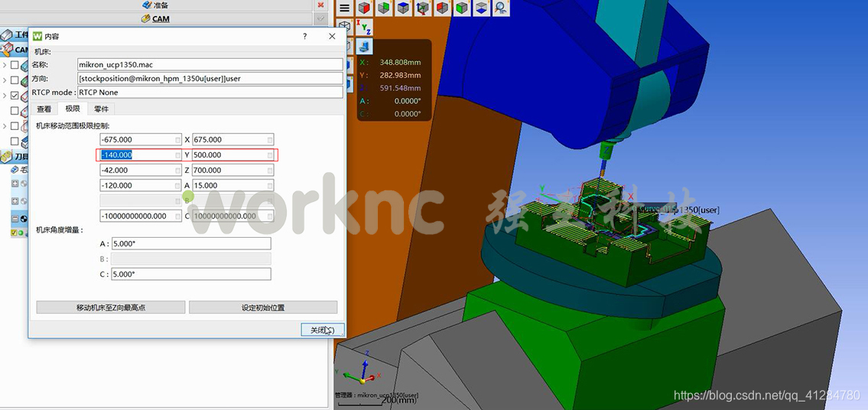Click 设定初始位置 button
The height and width of the screenshot is (410, 868).
coord(263,307)
